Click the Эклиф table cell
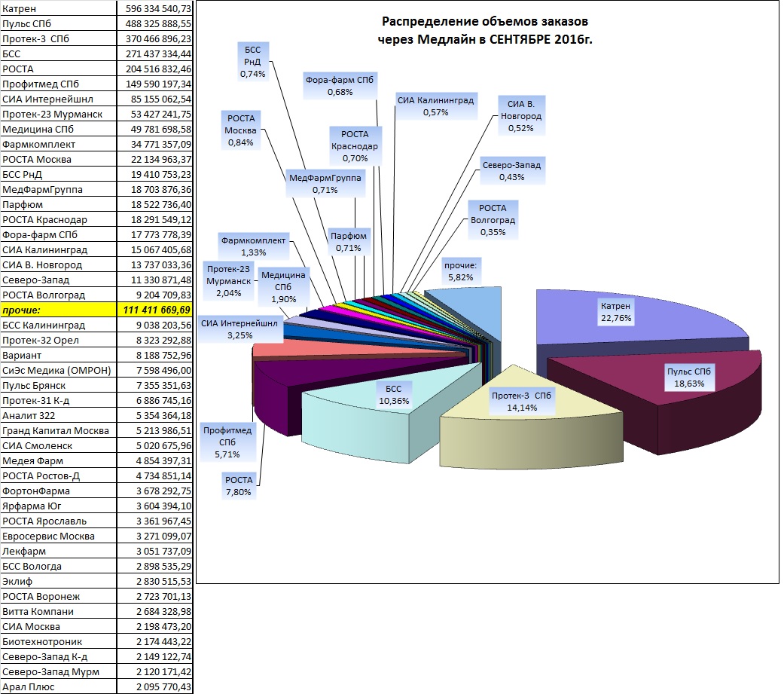Image resolution: width=784 pixels, height=694 pixels. click(59, 581)
